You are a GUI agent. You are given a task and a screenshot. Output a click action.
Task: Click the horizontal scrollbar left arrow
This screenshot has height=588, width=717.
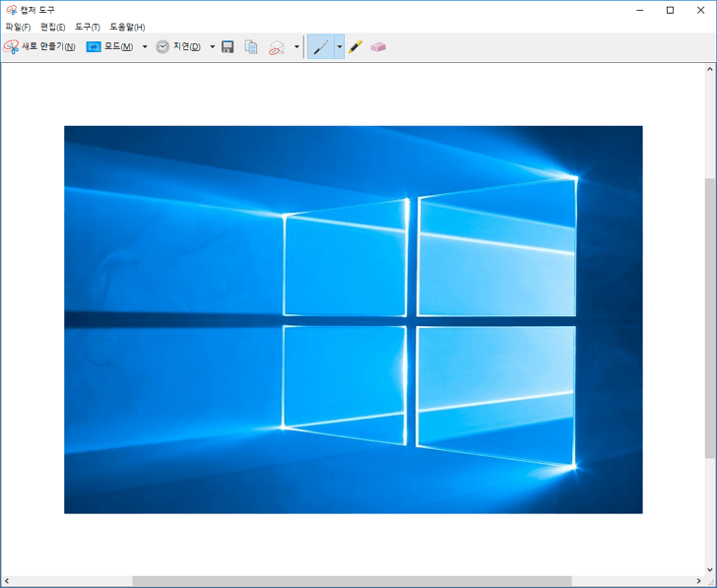(6, 581)
